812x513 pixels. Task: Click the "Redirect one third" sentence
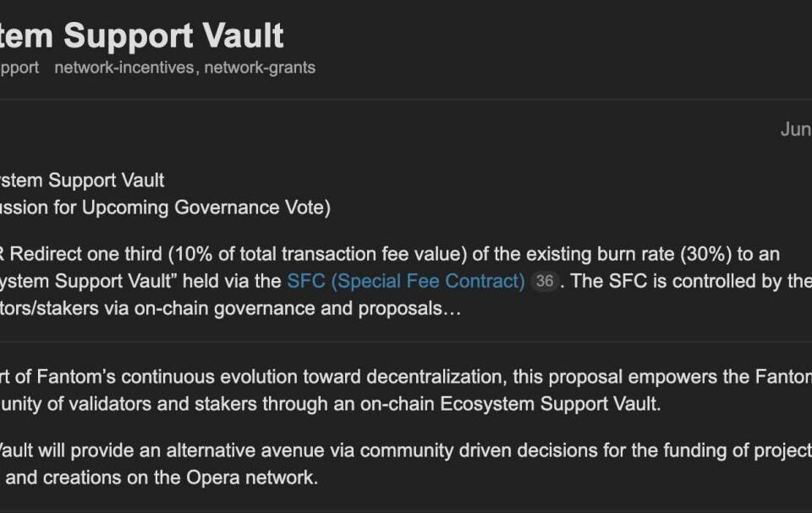point(86,254)
